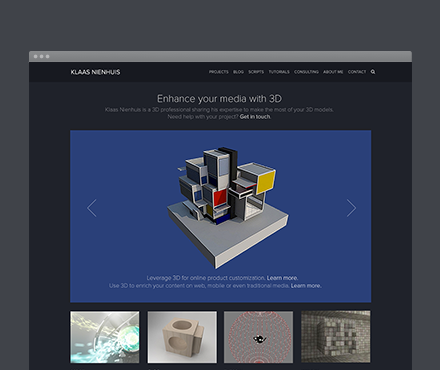Go to the previous slide arrow
The width and height of the screenshot is (440, 370).
coord(92,208)
